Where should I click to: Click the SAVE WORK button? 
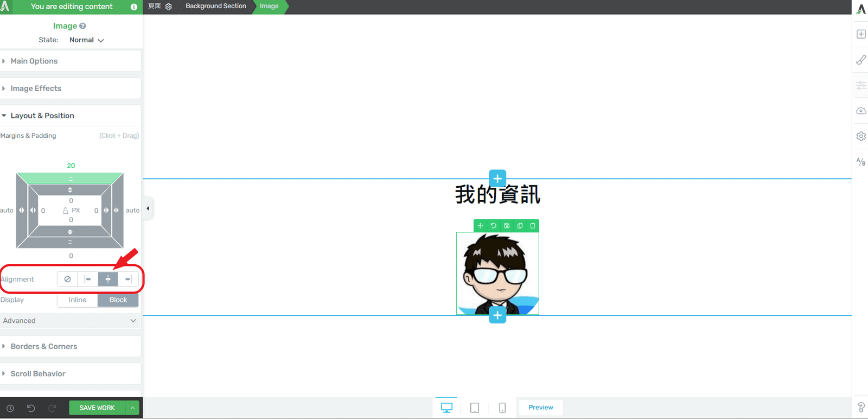97,408
